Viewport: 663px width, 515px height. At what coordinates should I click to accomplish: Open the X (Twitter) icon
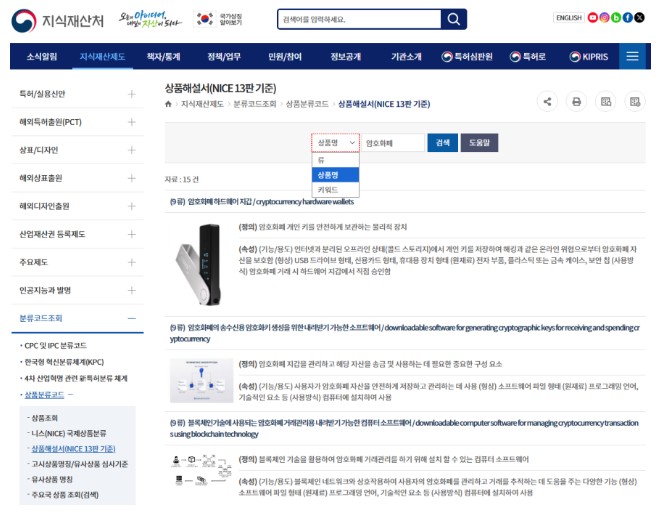(640, 17)
